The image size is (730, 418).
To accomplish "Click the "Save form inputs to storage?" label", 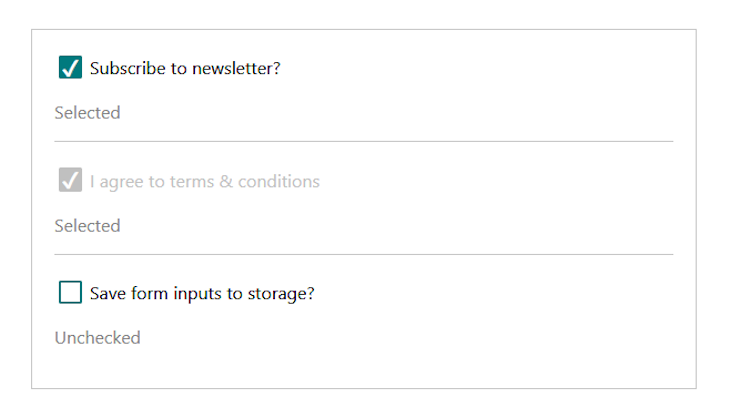I will tap(202, 294).
